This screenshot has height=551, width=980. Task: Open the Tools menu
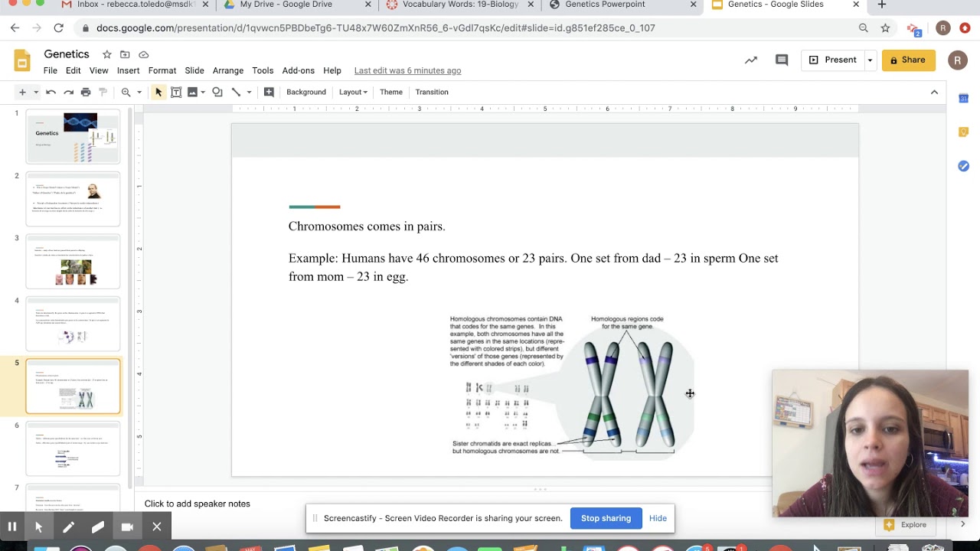click(263, 70)
